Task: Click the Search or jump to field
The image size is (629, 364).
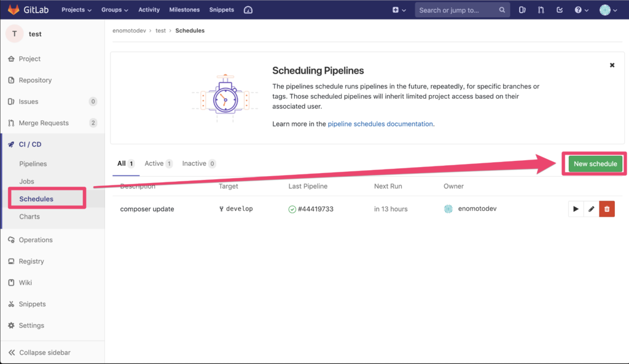Action: [x=462, y=10]
